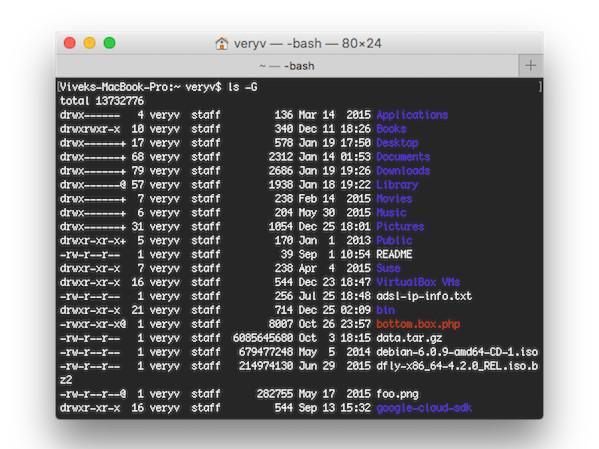
Task: Click the 8007 size of bottom.box.php
Action: [281, 324]
